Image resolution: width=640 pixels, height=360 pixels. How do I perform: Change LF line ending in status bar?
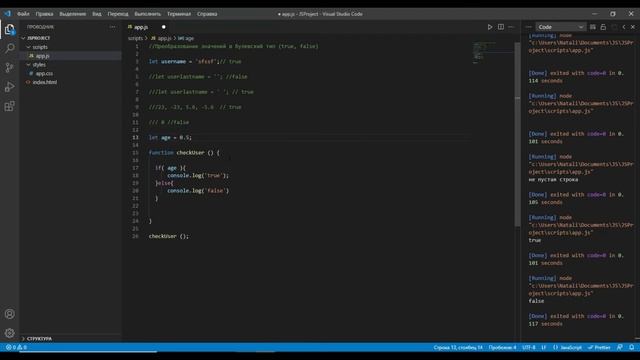(x=544, y=347)
